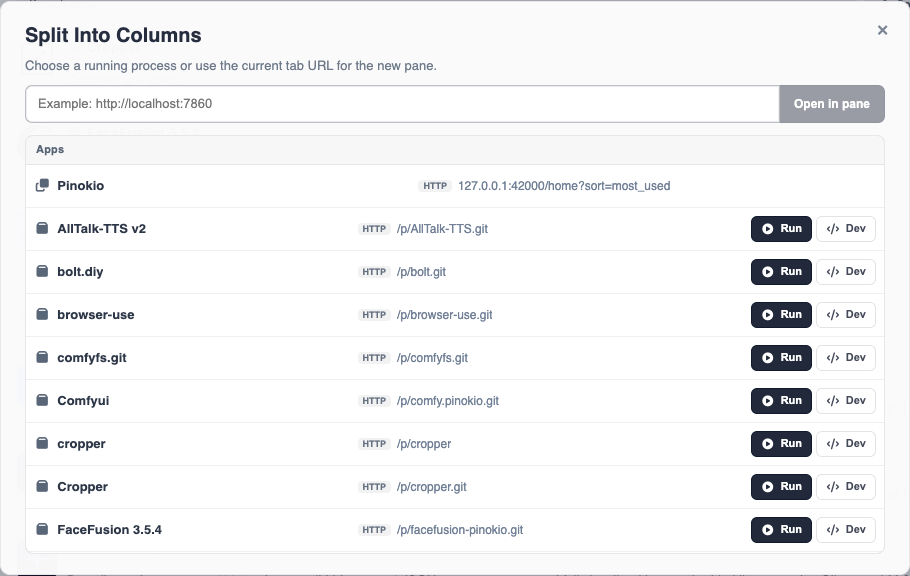
Task: Run the FaceFusion 3.5.4 app
Action: (781, 530)
